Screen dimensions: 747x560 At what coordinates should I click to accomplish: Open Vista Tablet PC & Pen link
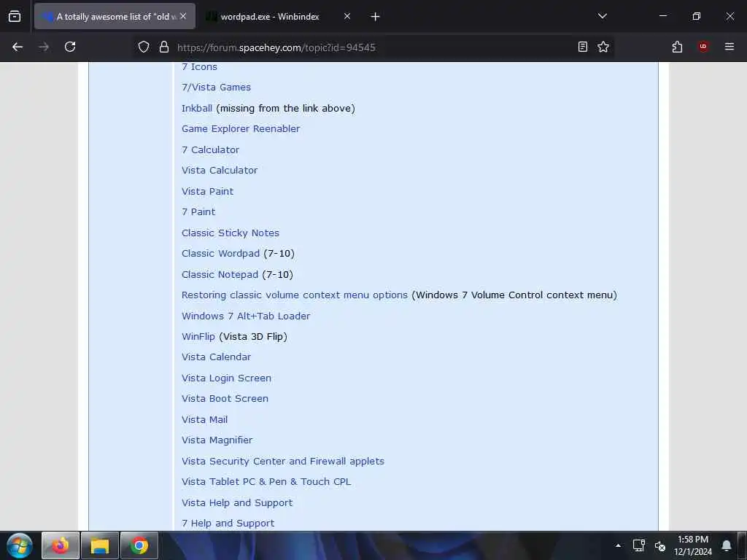point(266,481)
